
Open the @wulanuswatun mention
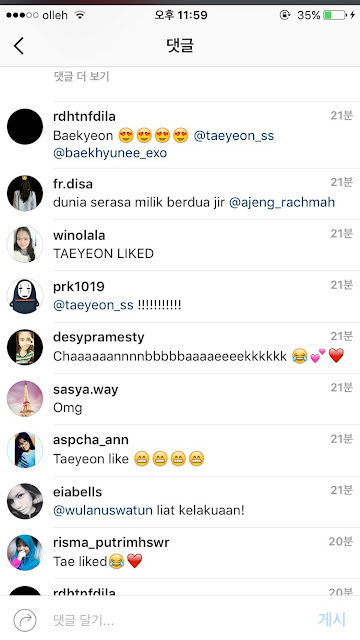103,510
